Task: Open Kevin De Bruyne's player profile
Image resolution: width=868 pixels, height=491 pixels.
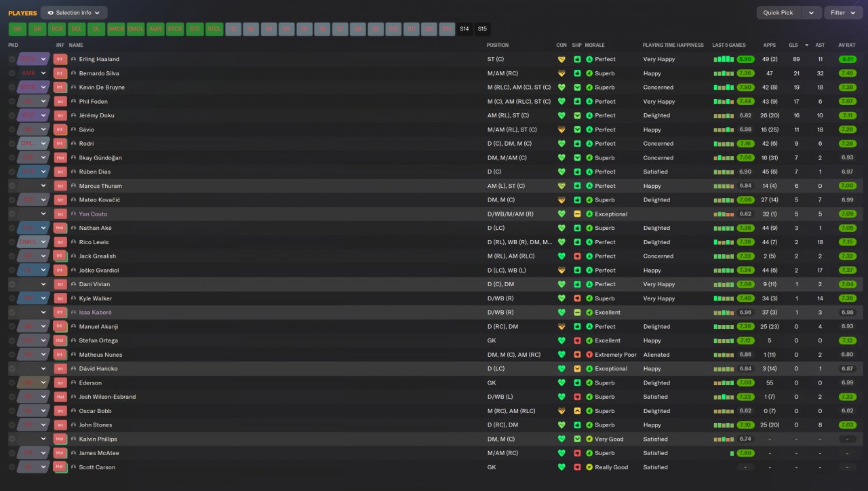Action: pyautogui.click(x=102, y=87)
